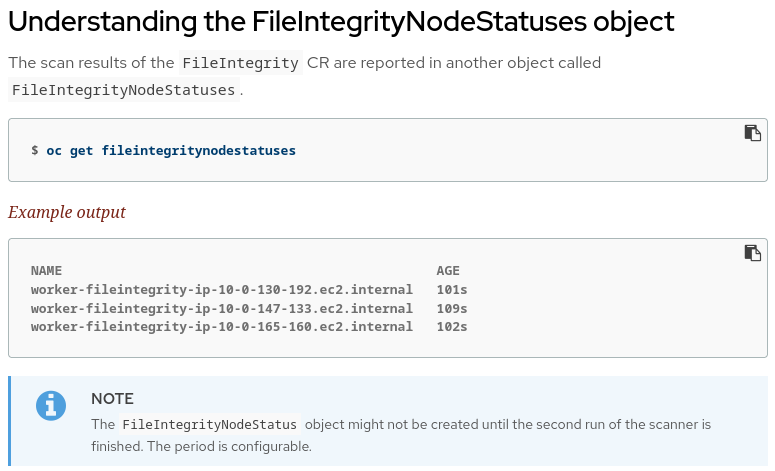Click the 102s age value
The width and height of the screenshot is (775, 471).
pyautogui.click(x=452, y=327)
